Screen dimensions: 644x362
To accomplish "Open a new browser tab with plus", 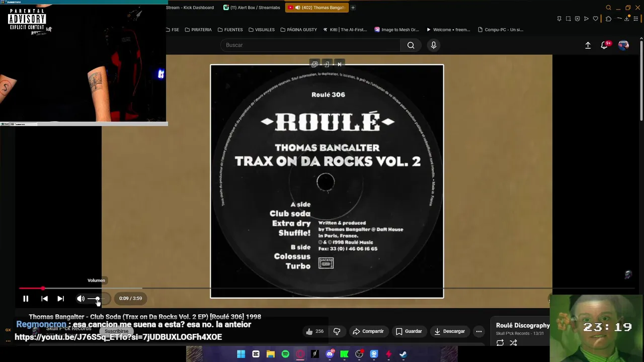I will [x=353, y=8].
